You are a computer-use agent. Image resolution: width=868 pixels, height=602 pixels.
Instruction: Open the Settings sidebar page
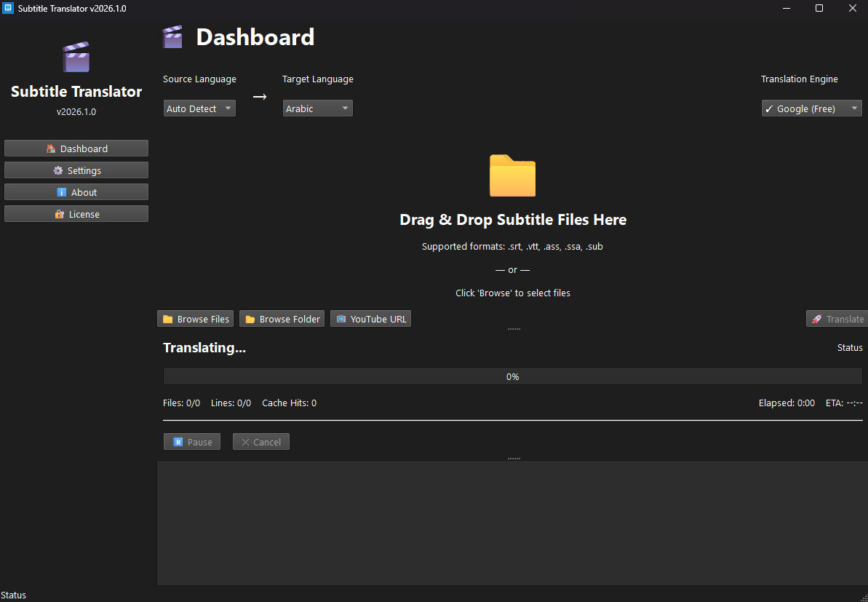pyautogui.click(x=76, y=170)
